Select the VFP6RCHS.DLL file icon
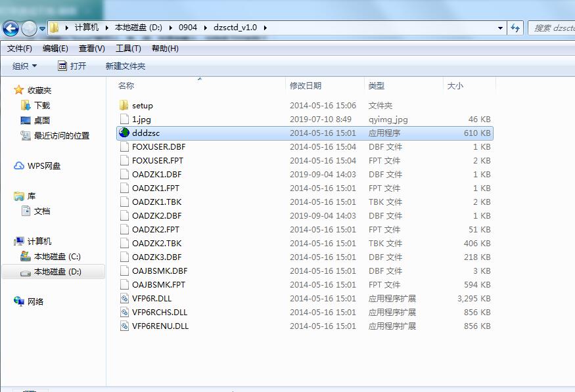The height and width of the screenshot is (392, 575). pos(124,312)
